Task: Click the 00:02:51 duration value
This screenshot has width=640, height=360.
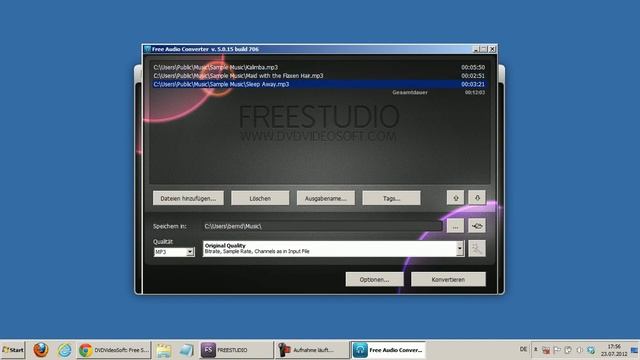Action: (473, 76)
